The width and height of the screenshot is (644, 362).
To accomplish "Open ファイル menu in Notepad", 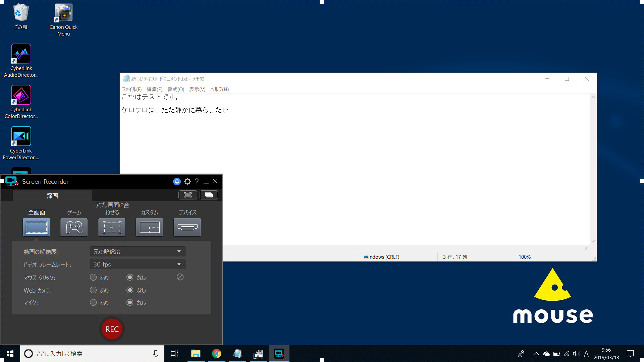I will coord(131,89).
